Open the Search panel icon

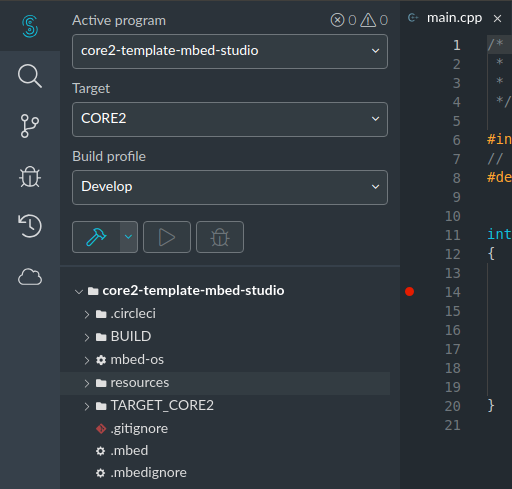click(x=30, y=76)
